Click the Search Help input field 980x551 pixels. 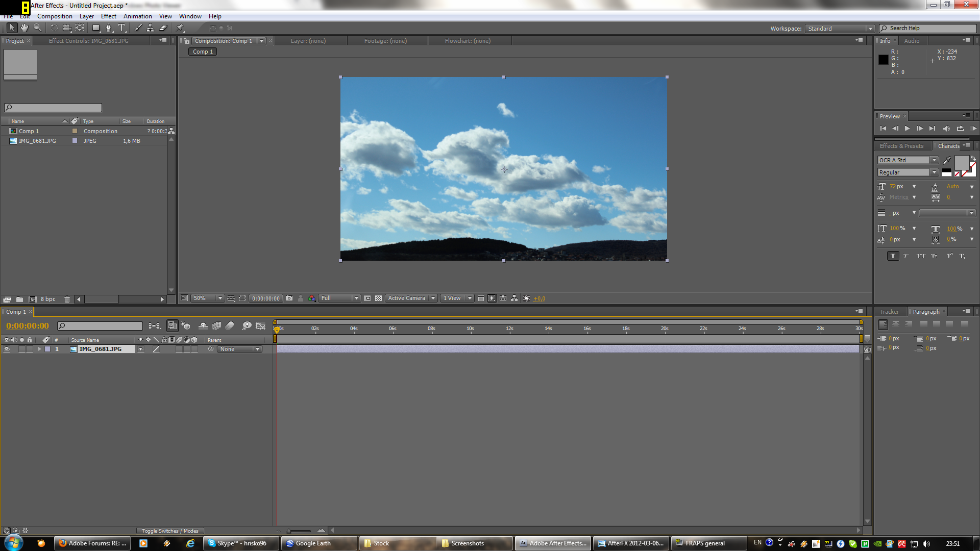click(x=928, y=29)
